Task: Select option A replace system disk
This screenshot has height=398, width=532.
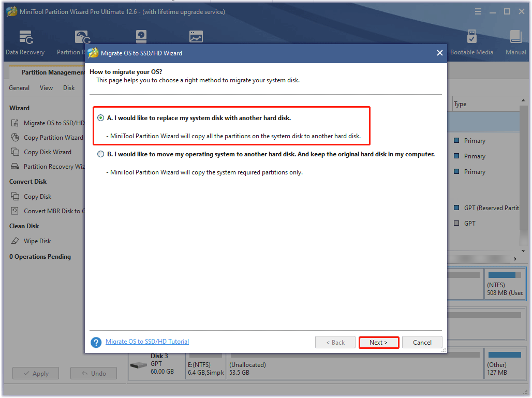Action: coord(100,117)
